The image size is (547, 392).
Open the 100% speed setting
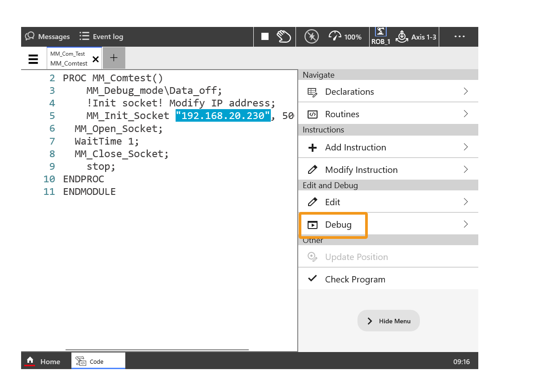click(x=345, y=37)
